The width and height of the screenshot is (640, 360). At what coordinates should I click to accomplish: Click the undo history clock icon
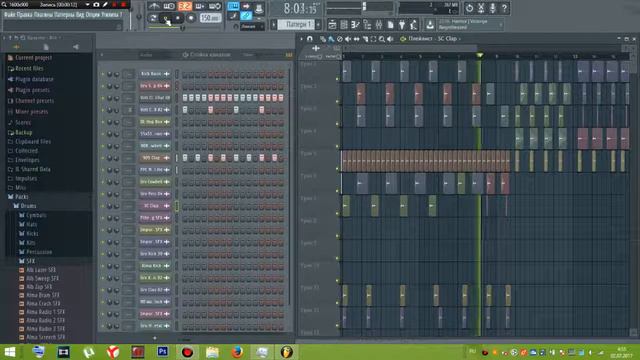click(x=469, y=8)
